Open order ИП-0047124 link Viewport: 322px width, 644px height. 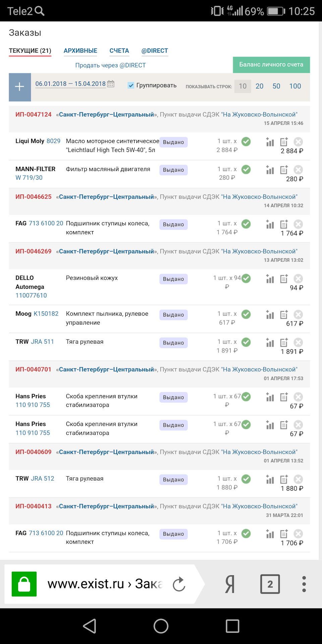pyautogui.click(x=34, y=114)
